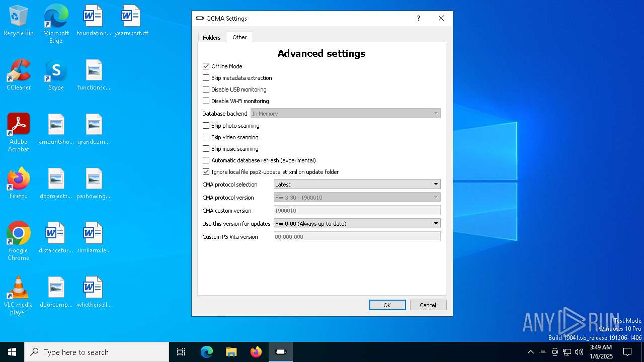This screenshot has width=644, height=362.
Task: Select the distancefur Word document icon
Action: point(56,238)
